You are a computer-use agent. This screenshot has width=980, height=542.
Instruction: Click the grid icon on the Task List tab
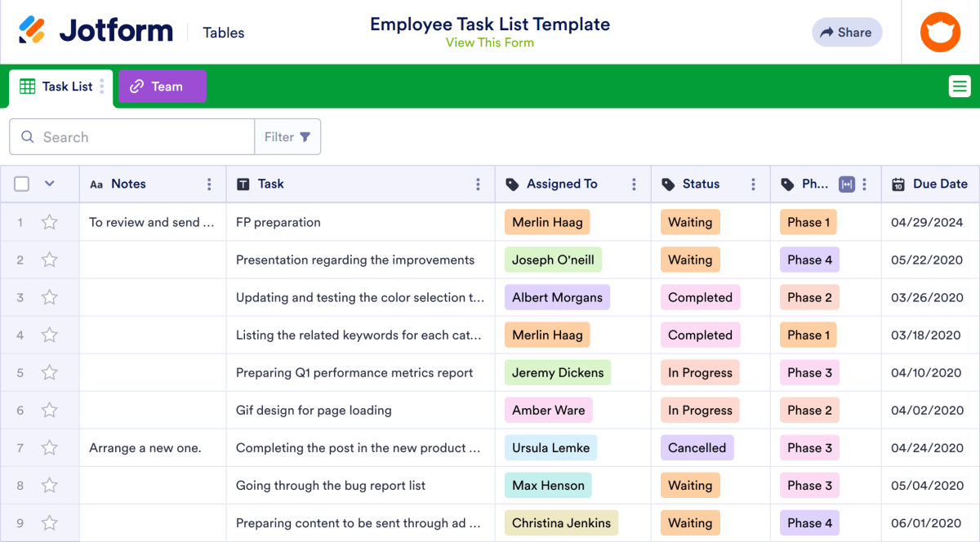tap(29, 86)
